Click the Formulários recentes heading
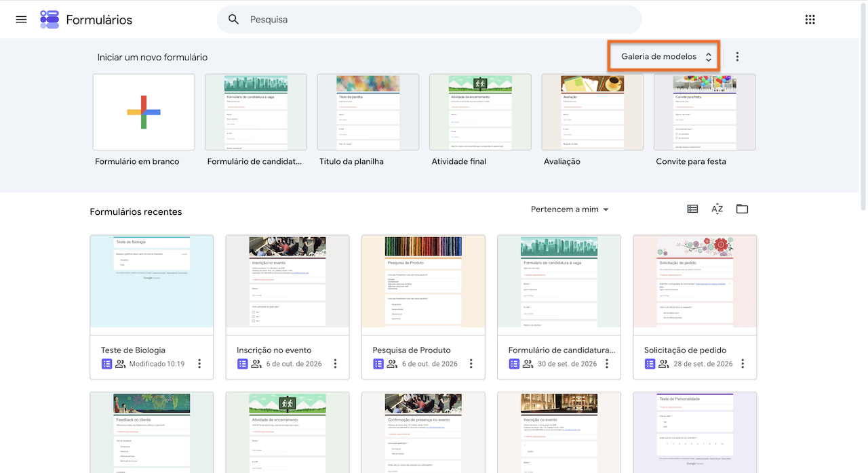Image resolution: width=868 pixels, height=473 pixels. [136, 212]
